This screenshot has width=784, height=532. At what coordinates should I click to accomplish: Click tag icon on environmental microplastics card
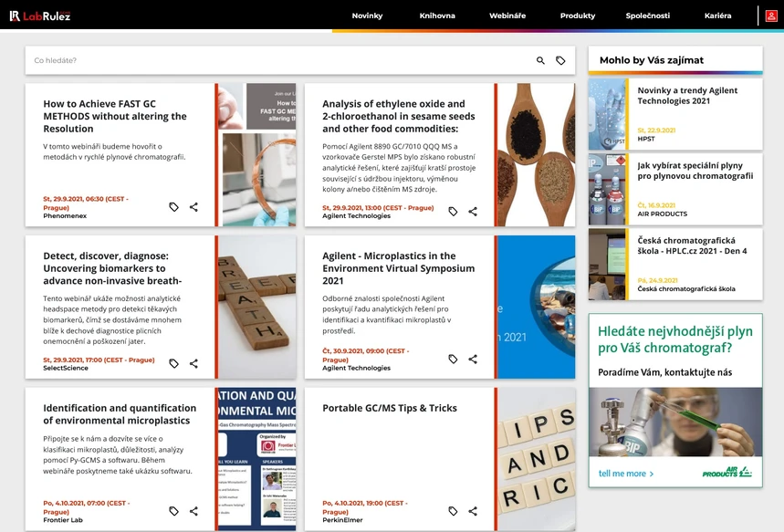point(173,511)
